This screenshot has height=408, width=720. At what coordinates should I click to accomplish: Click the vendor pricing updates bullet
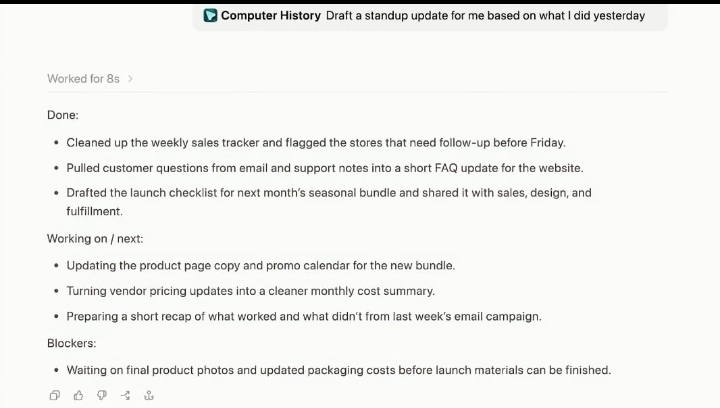(251, 291)
